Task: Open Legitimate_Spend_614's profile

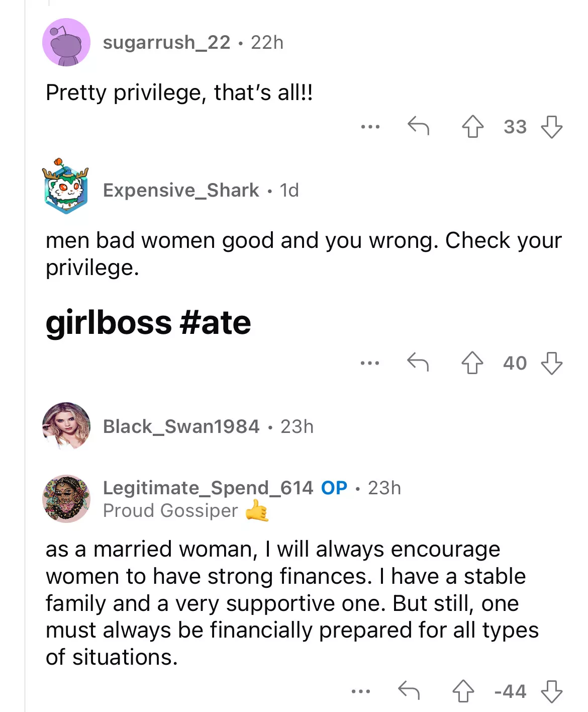Action: tap(208, 488)
